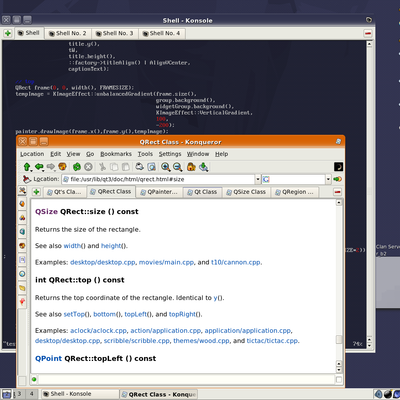Screen dimensions: 400x400
Task: Open the folder sidebar panel icon
Action: [22, 288]
